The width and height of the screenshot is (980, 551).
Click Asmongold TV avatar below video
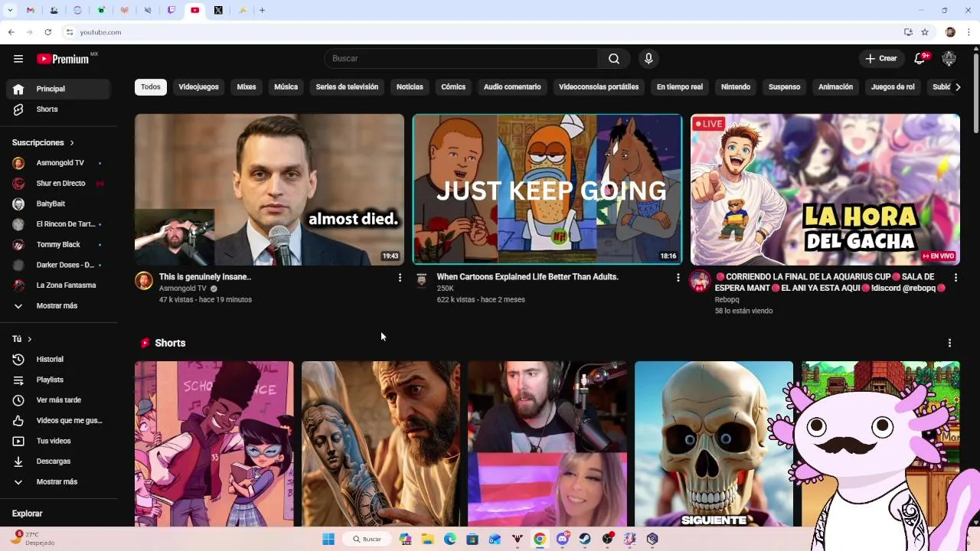coord(144,281)
